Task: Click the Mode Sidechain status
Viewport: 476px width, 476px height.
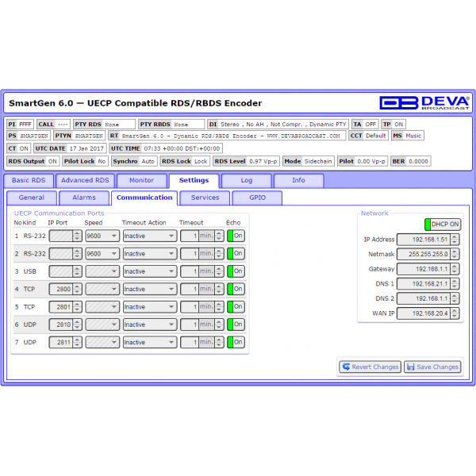Action: pos(309,161)
